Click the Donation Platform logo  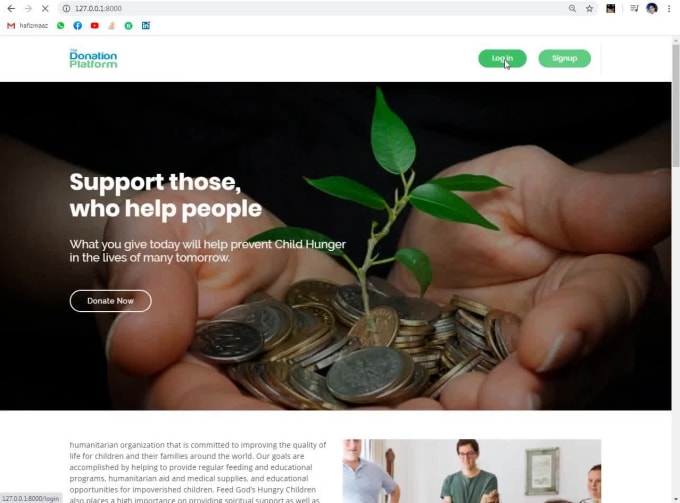(x=93, y=59)
